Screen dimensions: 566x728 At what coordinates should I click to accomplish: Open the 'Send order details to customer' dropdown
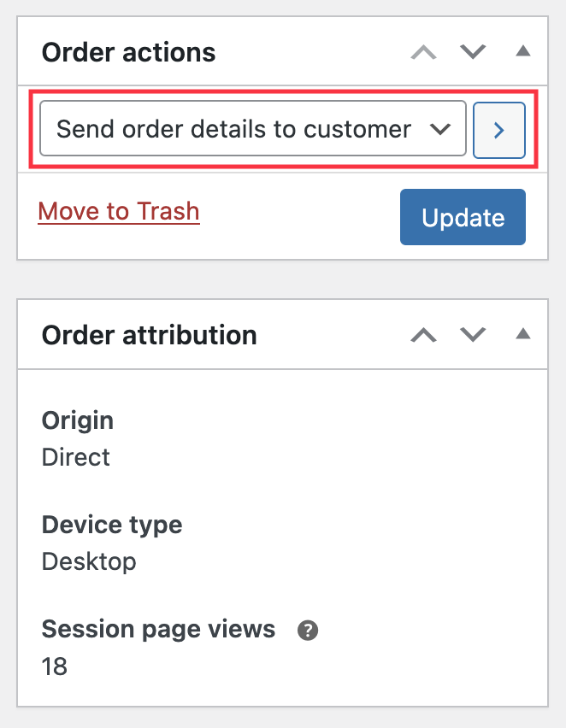click(x=235, y=129)
